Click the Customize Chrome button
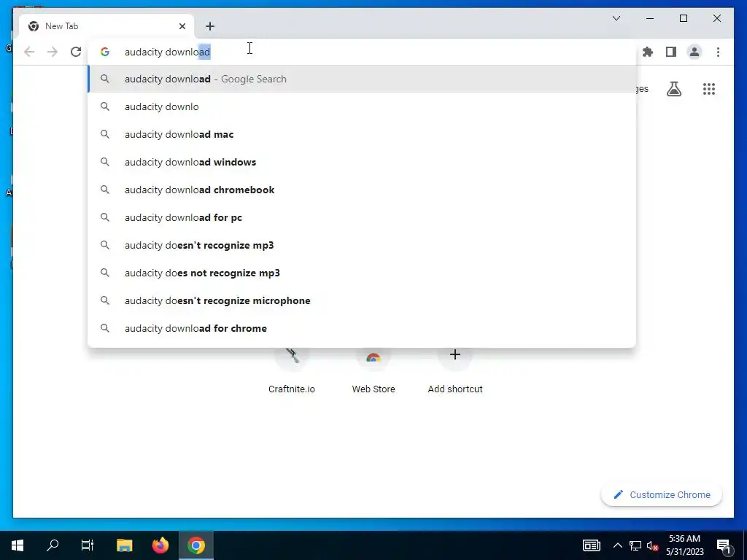The width and height of the screenshot is (747, 560). tap(662, 495)
